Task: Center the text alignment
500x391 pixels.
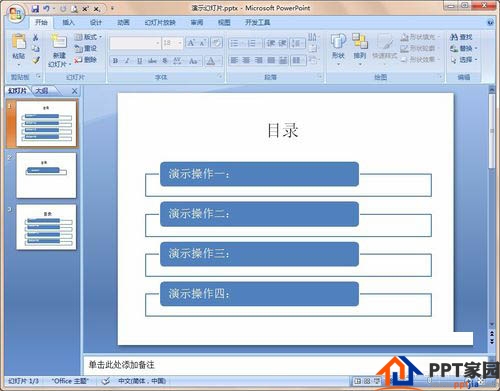Action: (246, 60)
